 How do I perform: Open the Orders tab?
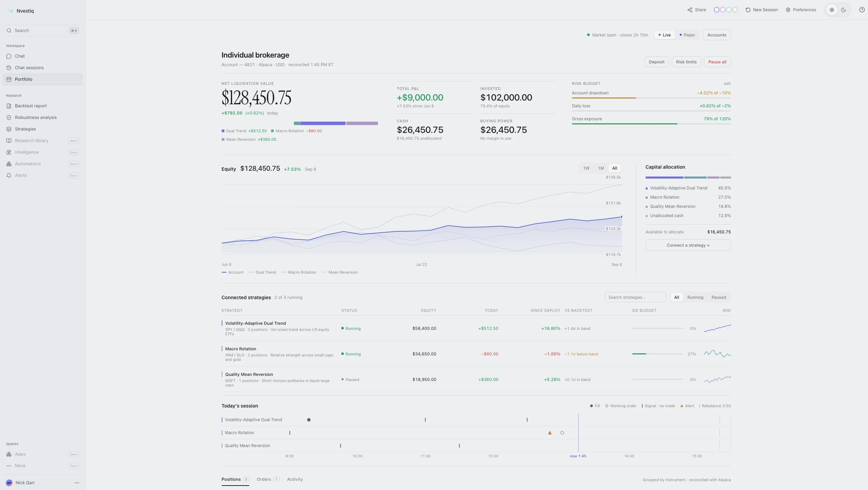pos(268,480)
